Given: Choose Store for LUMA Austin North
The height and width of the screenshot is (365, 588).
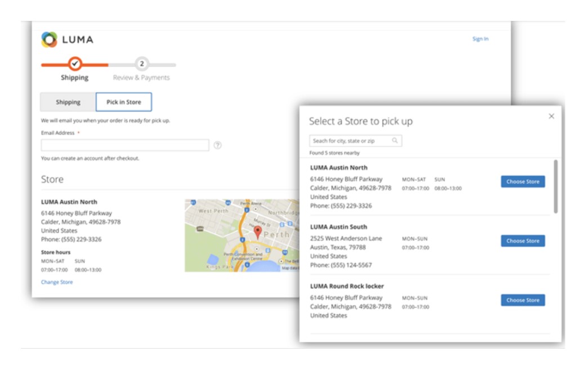Looking at the screenshot, I should pyautogui.click(x=523, y=182).
